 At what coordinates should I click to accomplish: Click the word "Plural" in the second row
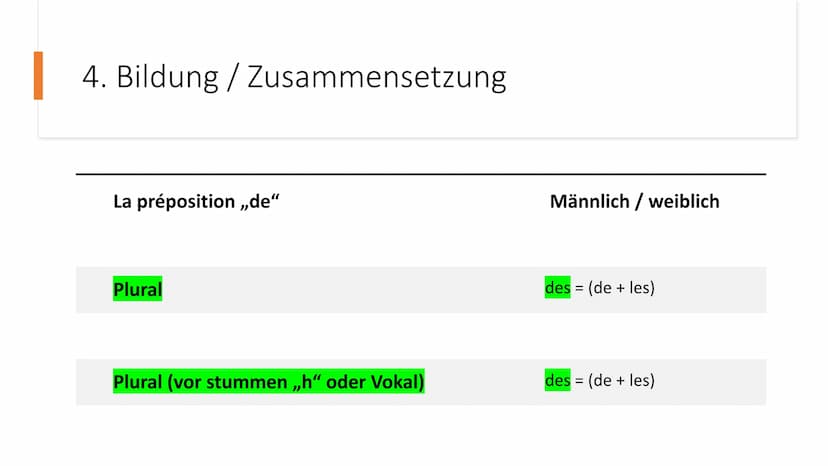coord(137,381)
